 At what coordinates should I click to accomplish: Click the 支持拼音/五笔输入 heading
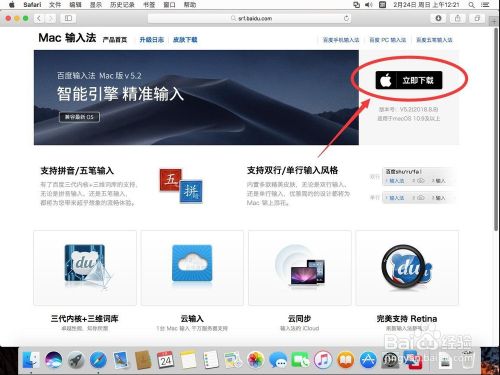[x=77, y=171]
